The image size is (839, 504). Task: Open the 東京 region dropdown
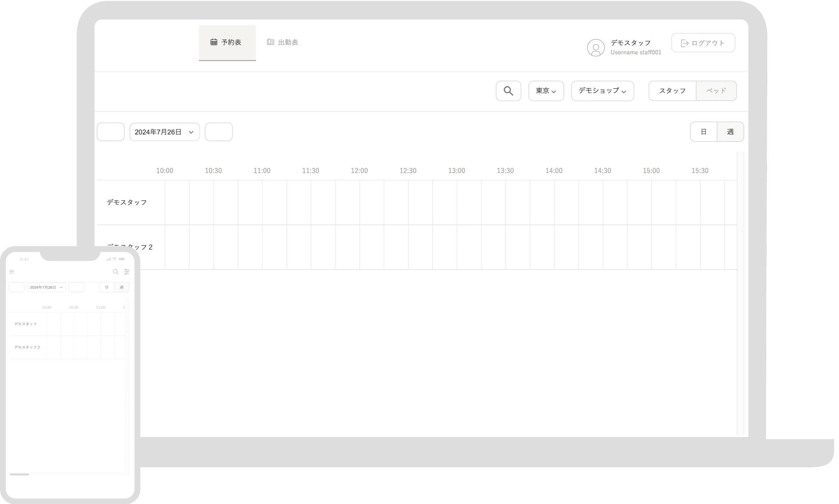546,91
